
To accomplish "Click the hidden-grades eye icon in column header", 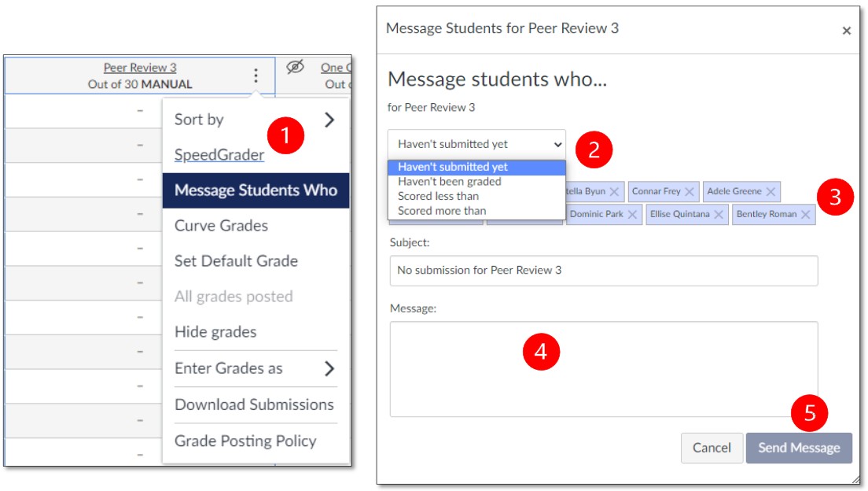I will (x=295, y=67).
